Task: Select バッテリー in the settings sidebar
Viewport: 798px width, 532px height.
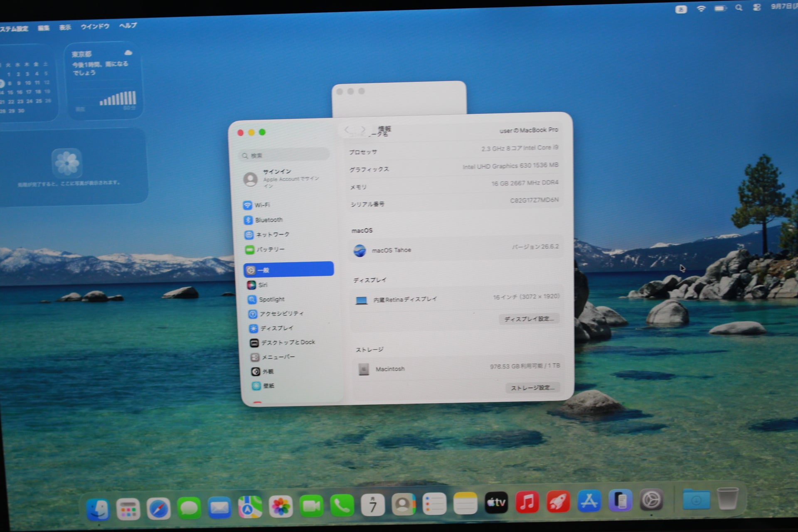Action: point(265,249)
